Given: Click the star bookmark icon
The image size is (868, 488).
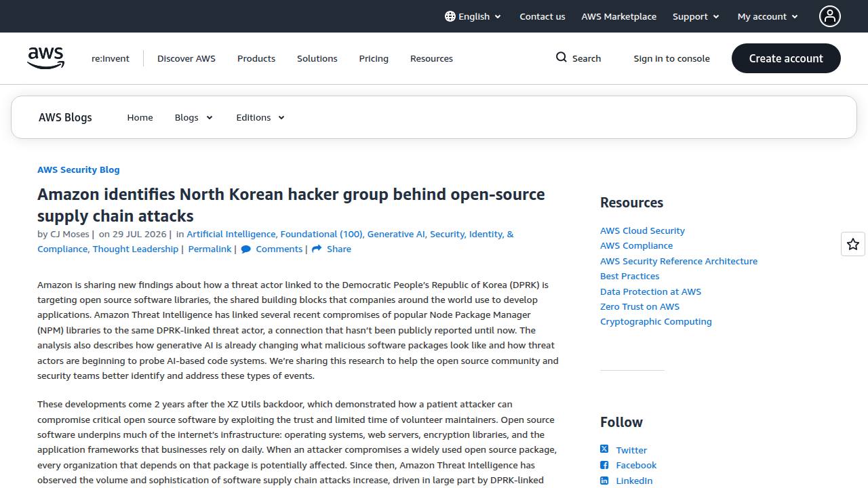Looking at the screenshot, I should pos(853,244).
